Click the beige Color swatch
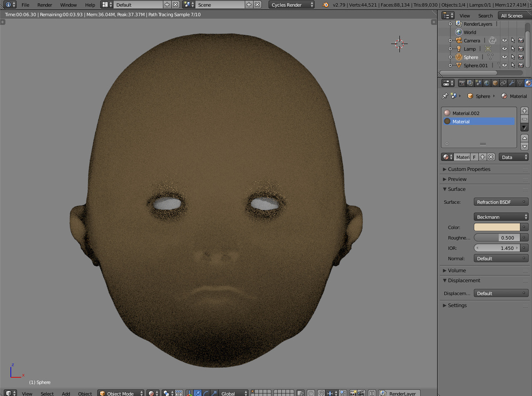 pyautogui.click(x=497, y=227)
